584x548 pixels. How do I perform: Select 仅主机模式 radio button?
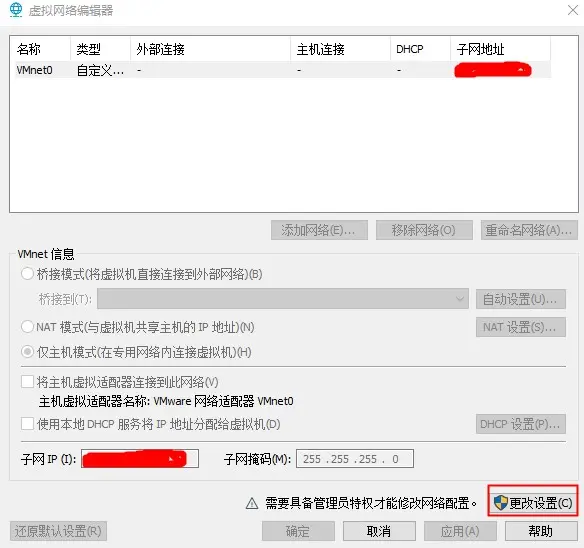pyautogui.click(x=27, y=351)
